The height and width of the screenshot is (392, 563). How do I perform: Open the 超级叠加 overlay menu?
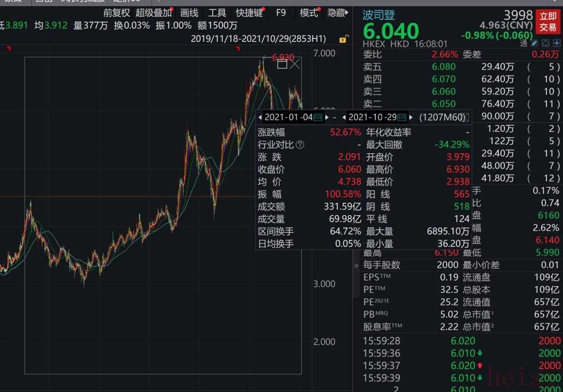154,13
